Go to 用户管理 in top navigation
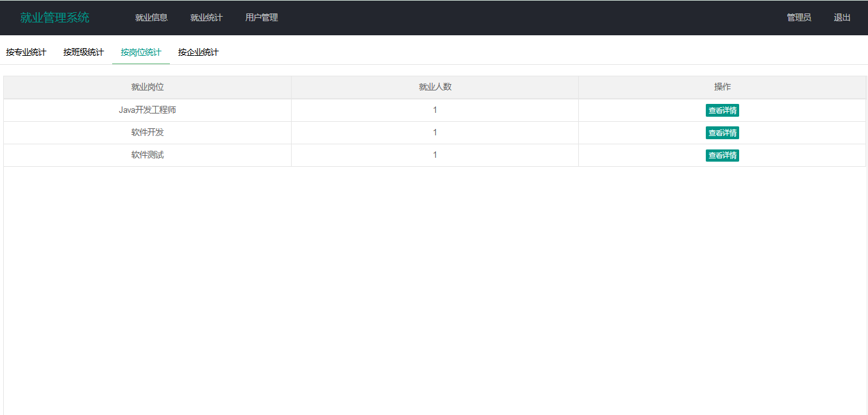 tap(262, 18)
